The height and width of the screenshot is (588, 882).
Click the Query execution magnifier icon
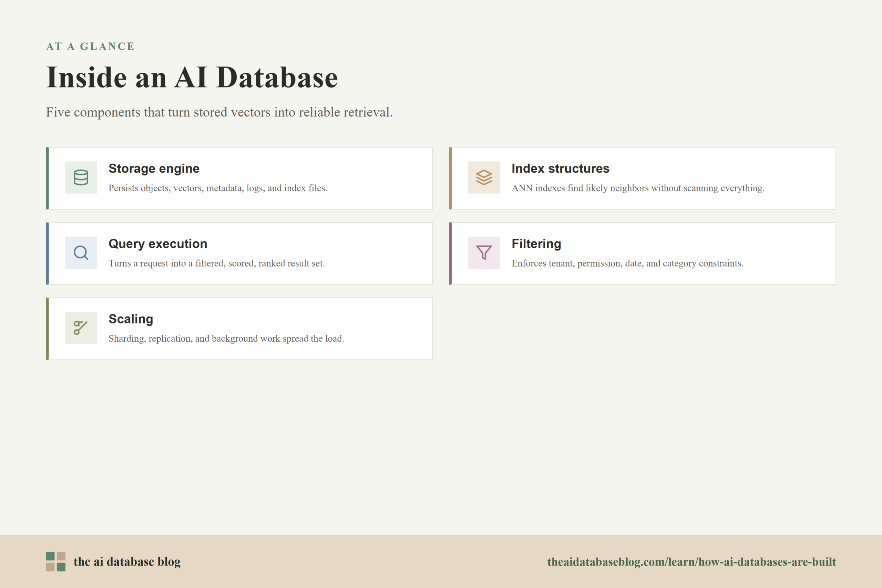(81, 252)
